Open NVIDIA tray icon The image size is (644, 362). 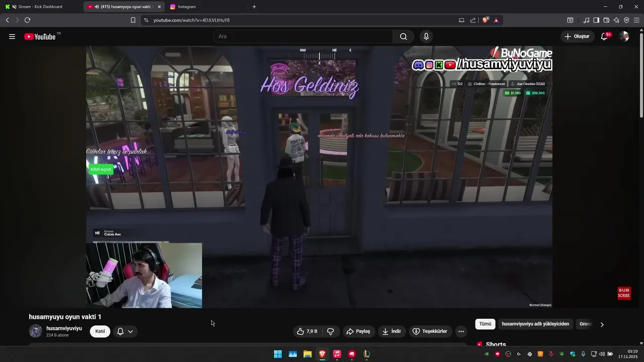pos(487,354)
